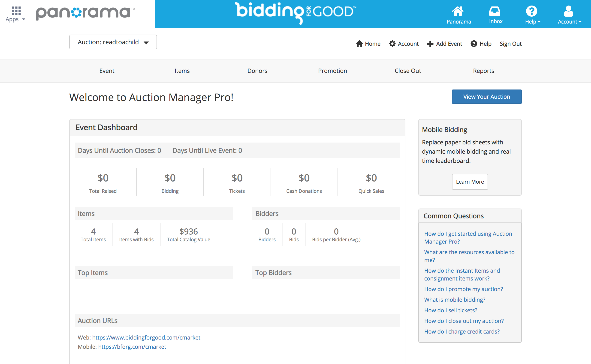This screenshot has height=364, width=591.
Task: Click the Add Event plus icon
Action: pyautogui.click(x=430, y=44)
